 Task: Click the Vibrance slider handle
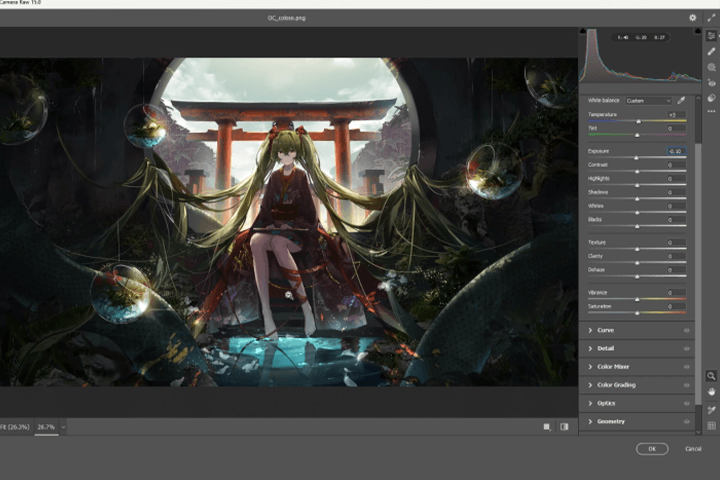(637, 299)
